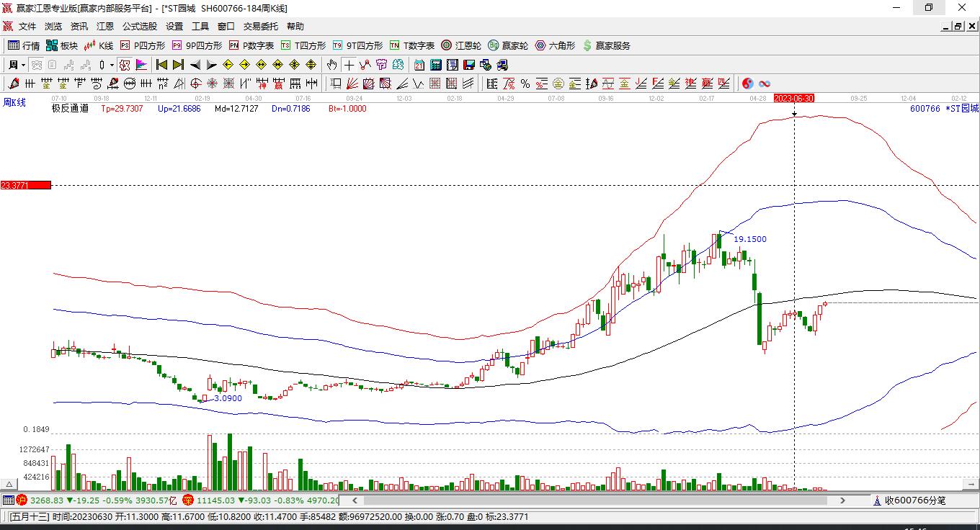This screenshot has width=980, height=530.
Task: Open the 窗口 menu
Action: tap(226, 27)
